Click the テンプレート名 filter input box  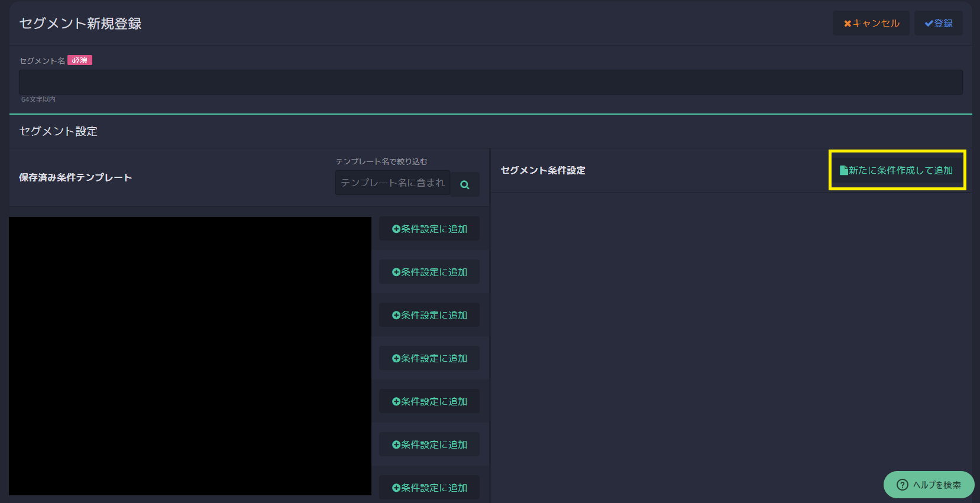393,183
